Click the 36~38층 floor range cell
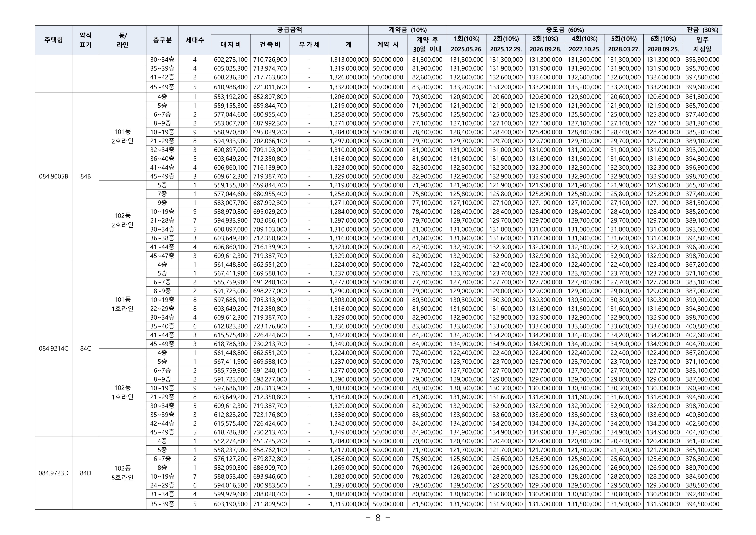Viewport: 756px width, 535px height. [162, 238]
